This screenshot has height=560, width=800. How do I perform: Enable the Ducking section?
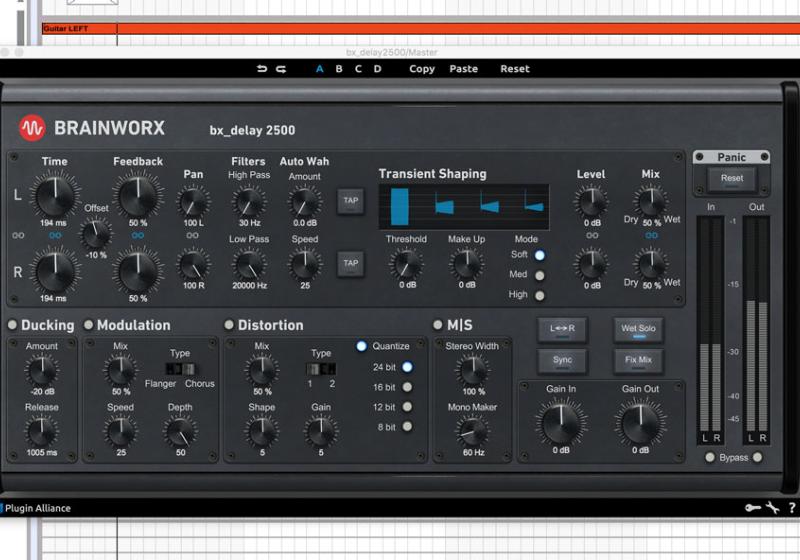(12, 325)
